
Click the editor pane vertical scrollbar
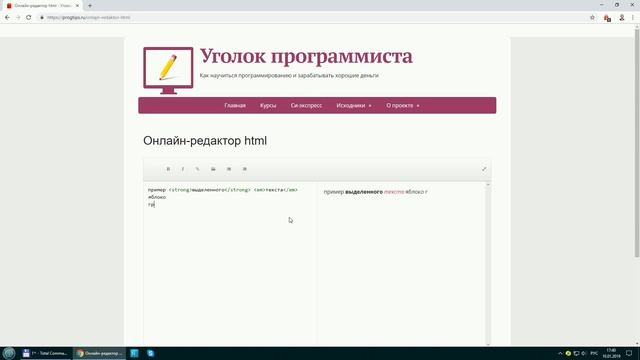click(x=488, y=264)
